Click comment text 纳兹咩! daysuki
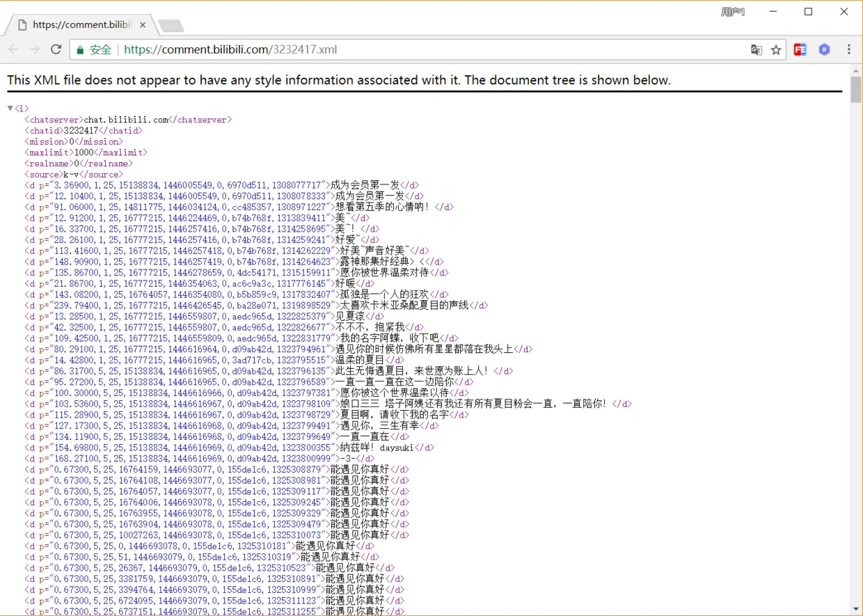This screenshot has height=616, width=863. (x=377, y=448)
